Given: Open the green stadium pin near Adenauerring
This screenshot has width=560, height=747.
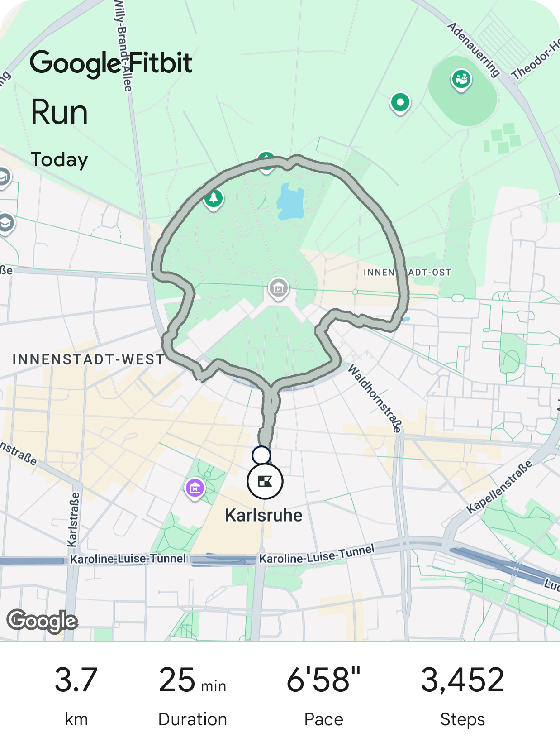Looking at the screenshot, I should tap(461, 80).
